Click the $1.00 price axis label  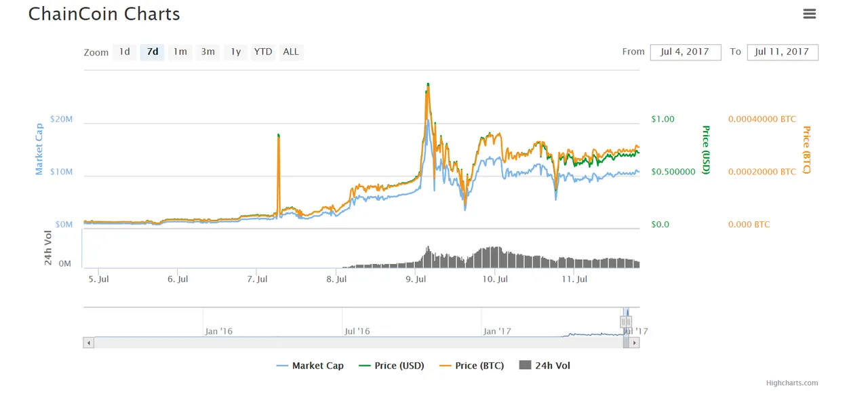(663, 119)
